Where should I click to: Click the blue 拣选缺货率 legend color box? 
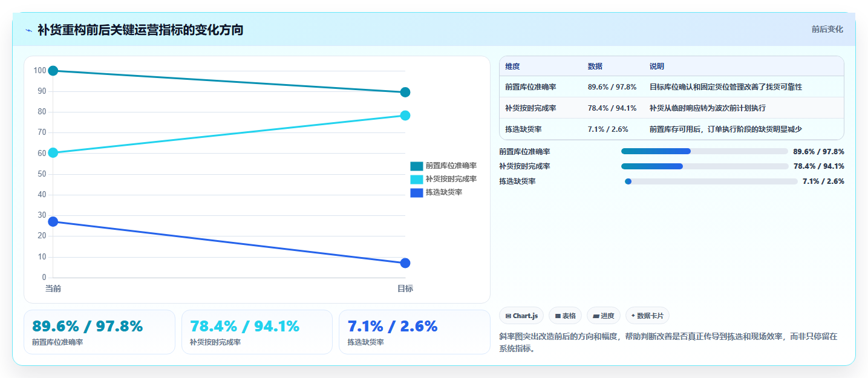click(417, 192)
